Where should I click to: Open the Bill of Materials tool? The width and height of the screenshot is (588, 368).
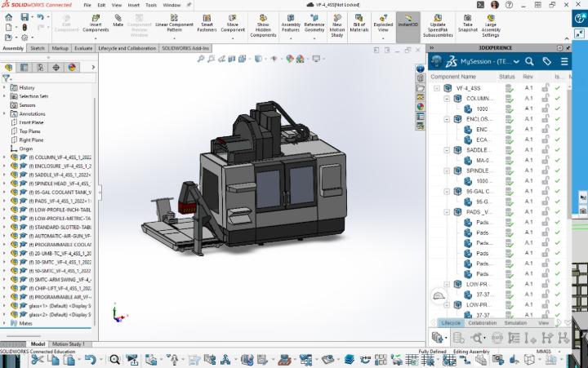(x=359, y=22)
